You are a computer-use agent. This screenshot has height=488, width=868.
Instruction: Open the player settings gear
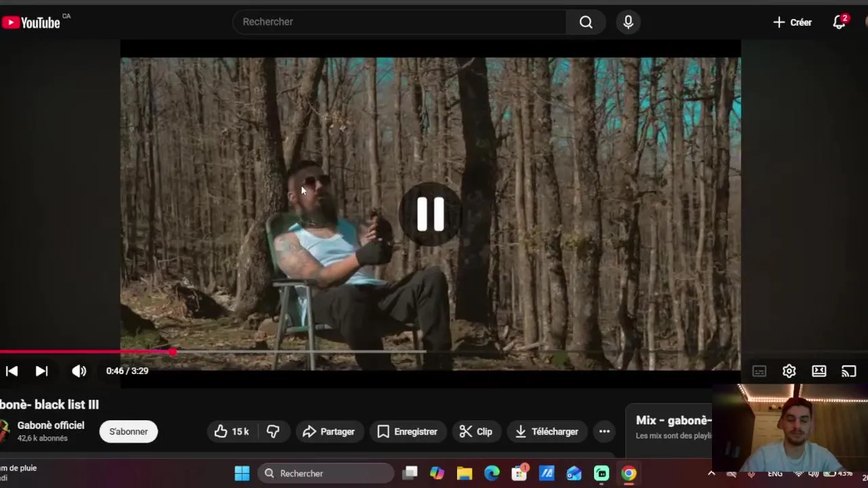pos(789,371)
